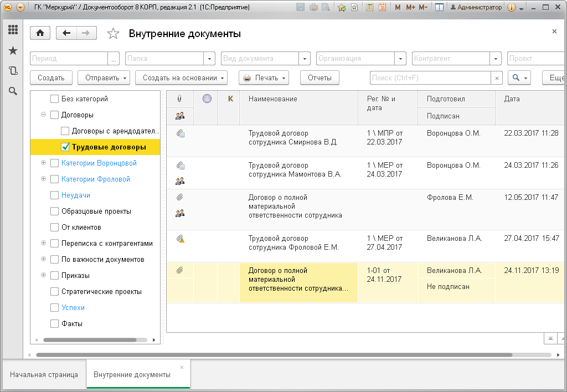Check the Неудачи checkbox
The height and width of the screenshot is (392, 567).
click(55, 195)
